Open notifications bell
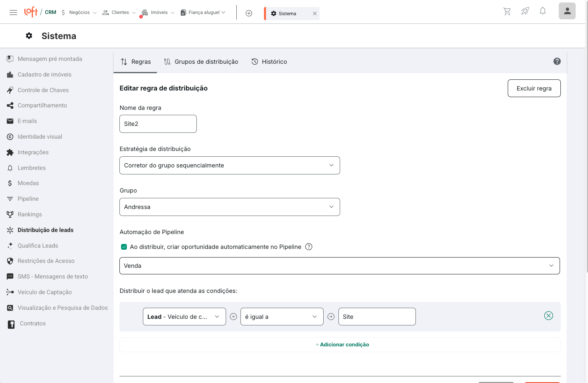 [x=543, y=11]
